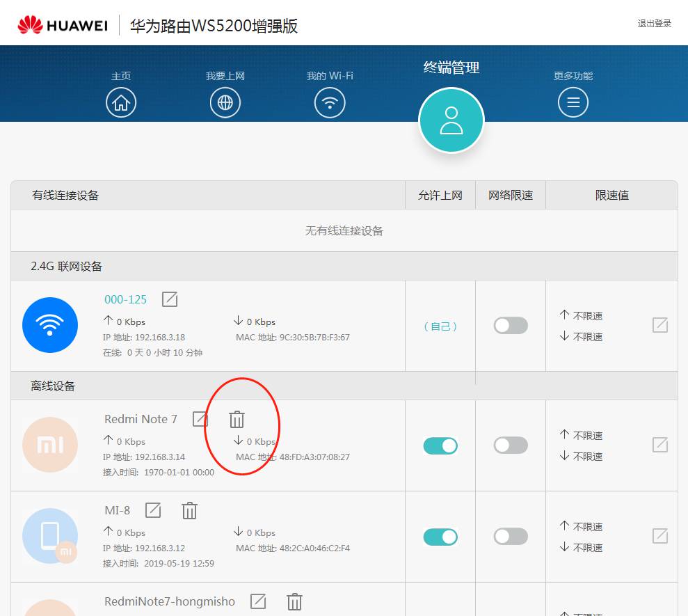This screenshot has height=616, width=688.
Task: Switch to the 终端管理 tab label
Action: tap(451, 68)
